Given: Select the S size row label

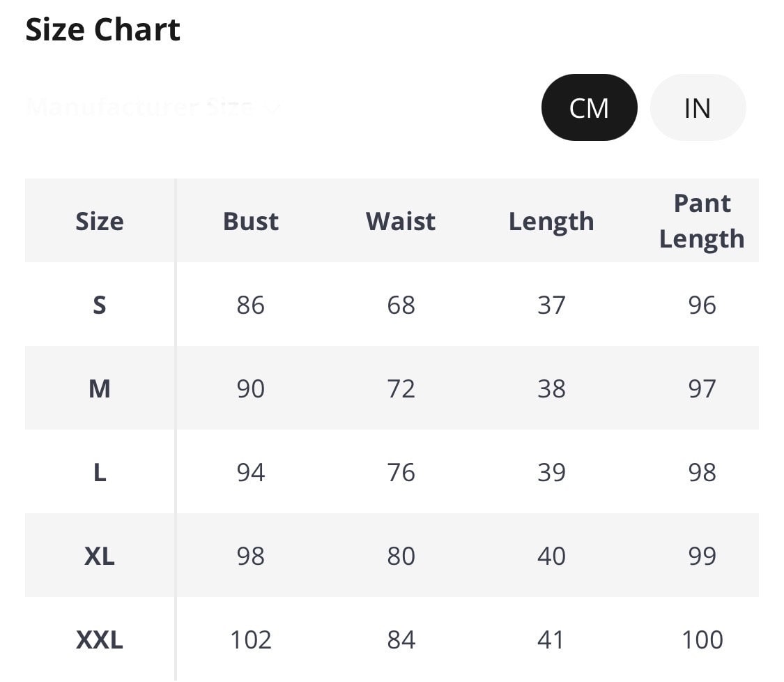Looking at the screenshot, I should click(100, 305).
